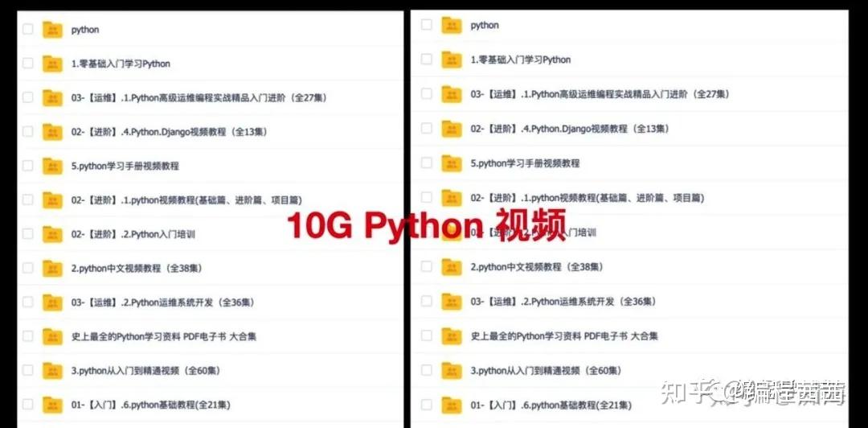This screenshot has height=428, width=868.
Task: Click folder icon for Python运维系统开发 in right list
Action: [452, 302]
